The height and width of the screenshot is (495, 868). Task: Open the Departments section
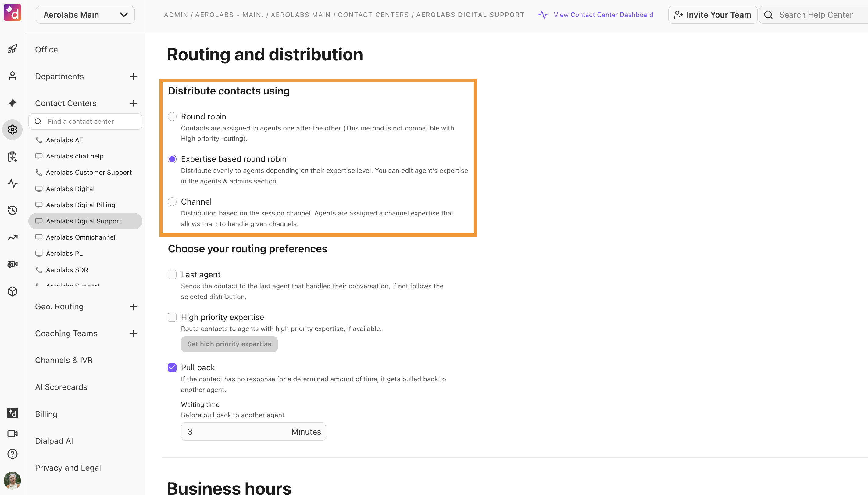(59, 77)
